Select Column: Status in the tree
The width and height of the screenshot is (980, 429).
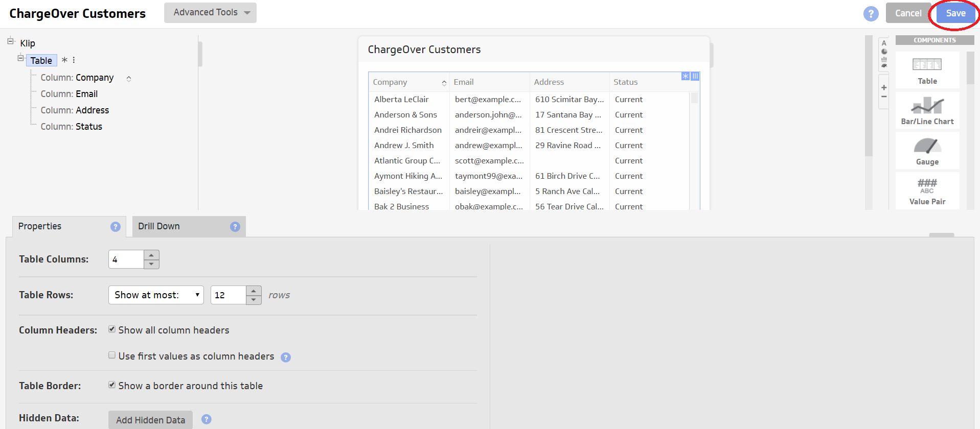click(x=71, y=127)
